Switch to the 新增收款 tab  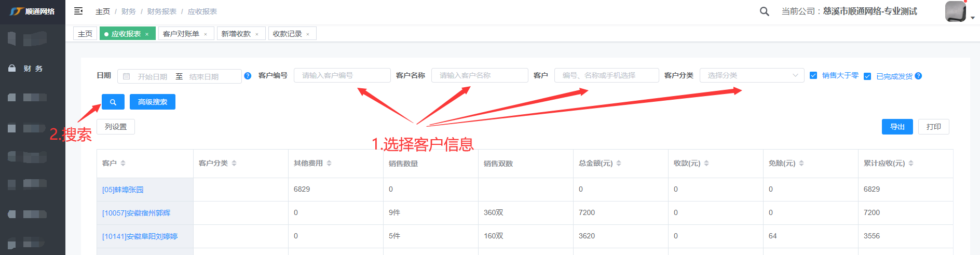click(236, 34)
